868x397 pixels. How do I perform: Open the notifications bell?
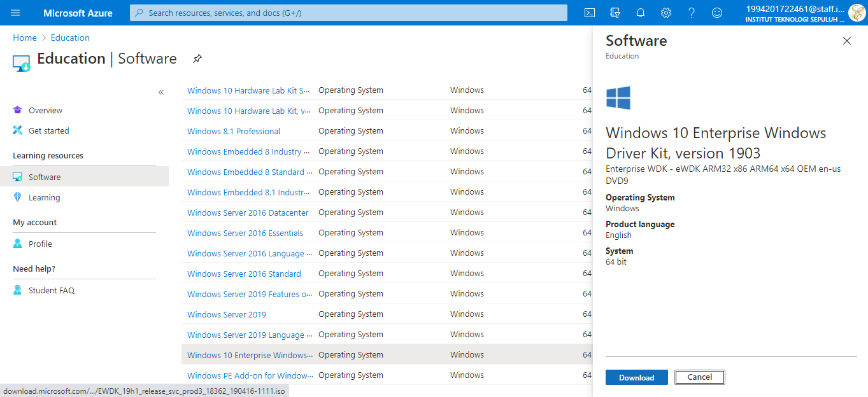pos(641,13)
